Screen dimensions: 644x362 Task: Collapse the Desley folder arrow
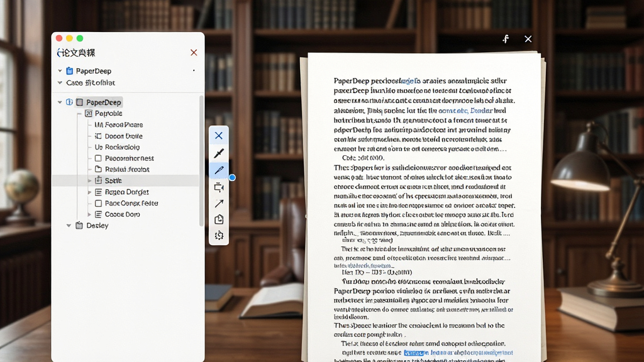(x=69, y=226)
